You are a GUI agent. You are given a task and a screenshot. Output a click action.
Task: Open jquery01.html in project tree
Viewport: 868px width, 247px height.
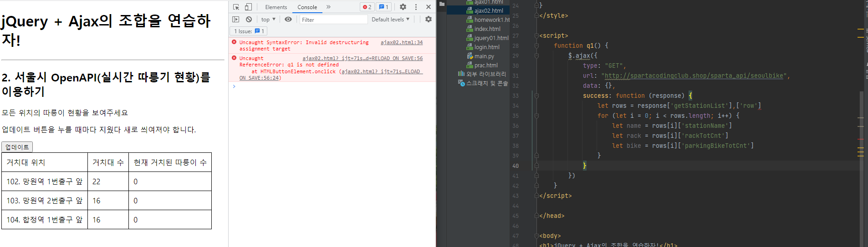491,38
